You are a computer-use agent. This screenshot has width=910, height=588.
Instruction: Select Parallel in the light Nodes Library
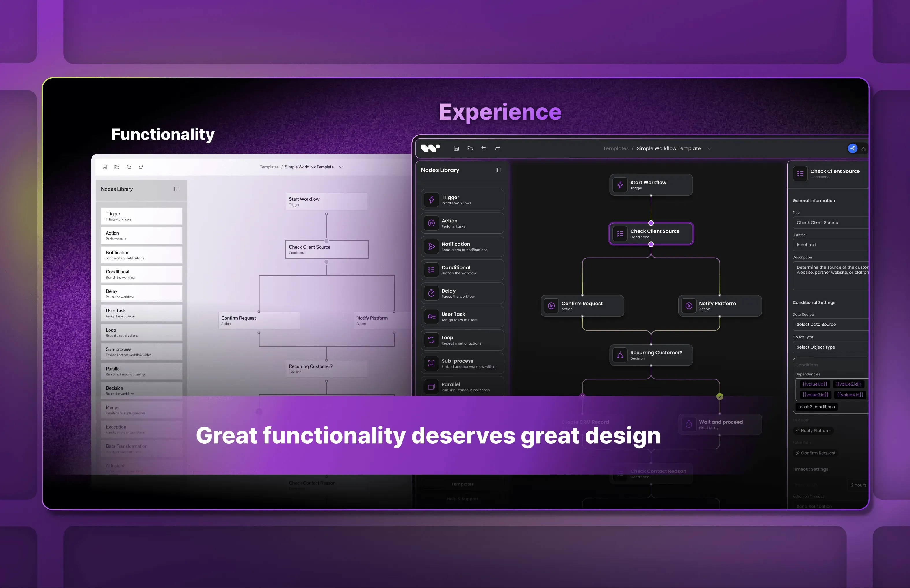pos(141,371)
